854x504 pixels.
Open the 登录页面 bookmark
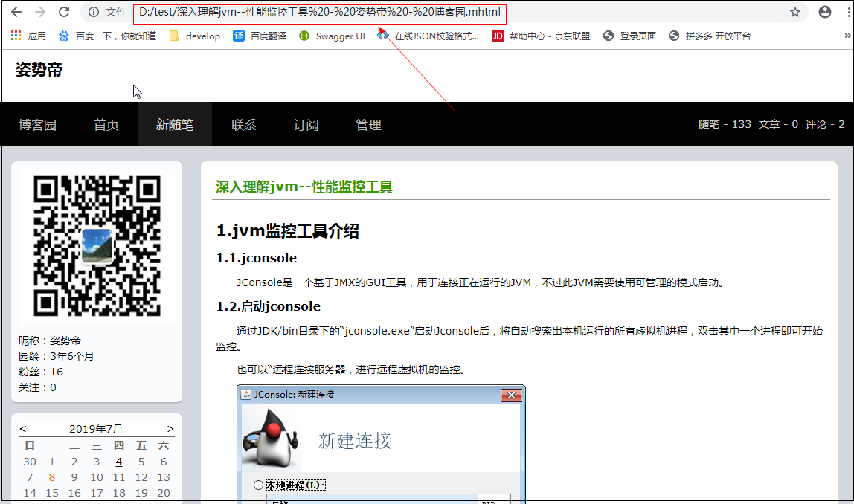[629, 36]
